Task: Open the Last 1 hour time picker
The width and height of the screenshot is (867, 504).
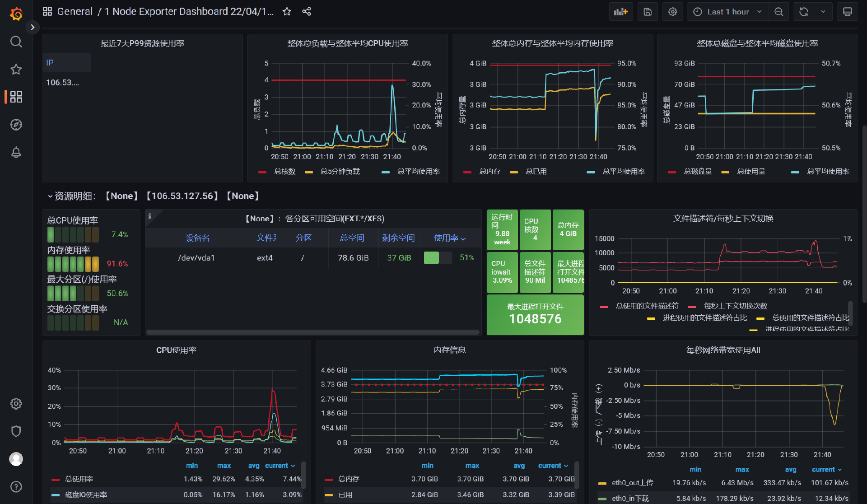Action: [727, 12]
